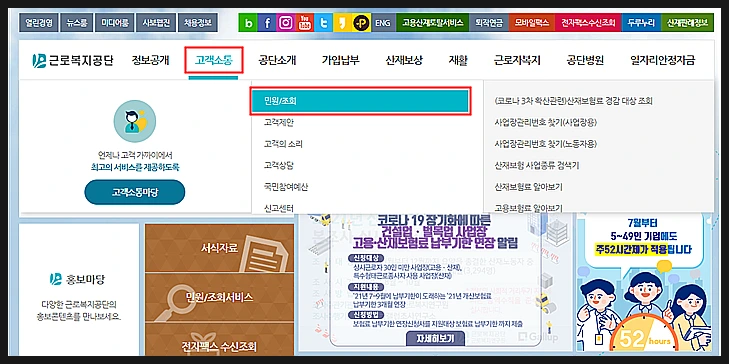This screenshot has width=729, height=364.
Task: Open 산재보험료 알아보기 link
Action: (x=529, y=187)
